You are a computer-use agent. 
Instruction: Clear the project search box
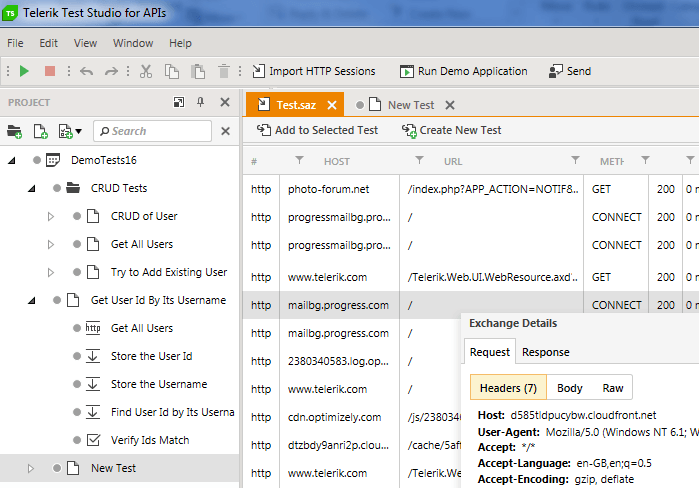point(226,131)
